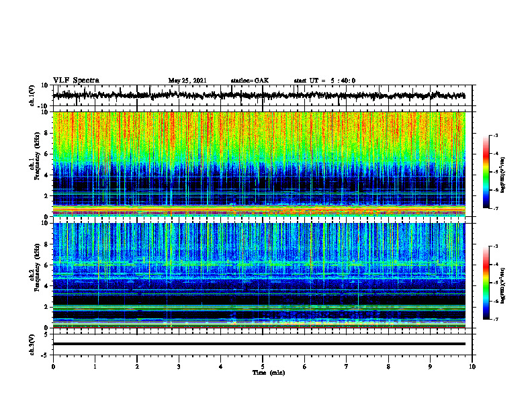Click the ch.3(V) axis label
Screen dimensions: 532x411
32,345
